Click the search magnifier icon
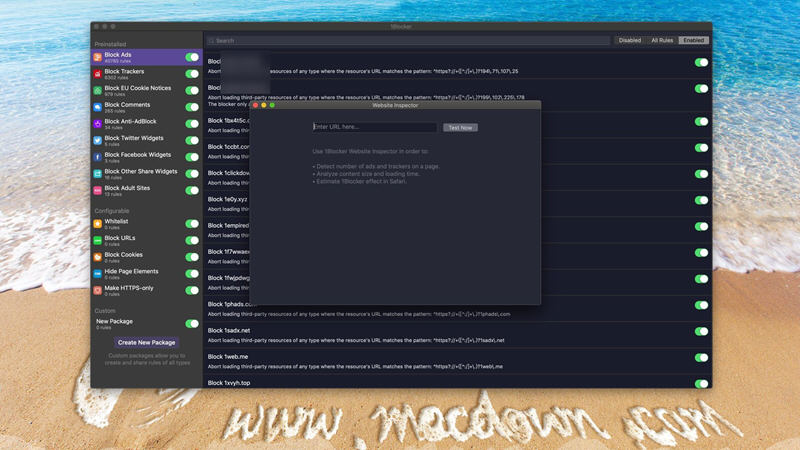 [211, 40]
